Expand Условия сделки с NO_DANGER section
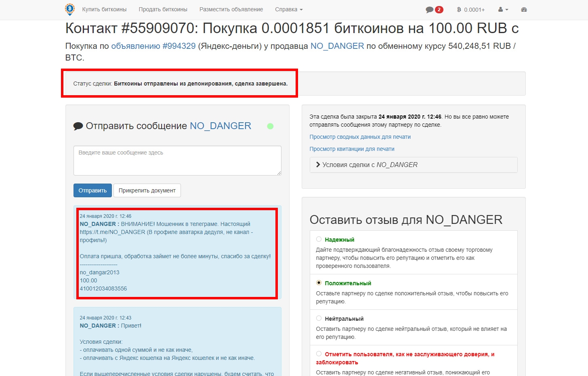 [414, 165]
